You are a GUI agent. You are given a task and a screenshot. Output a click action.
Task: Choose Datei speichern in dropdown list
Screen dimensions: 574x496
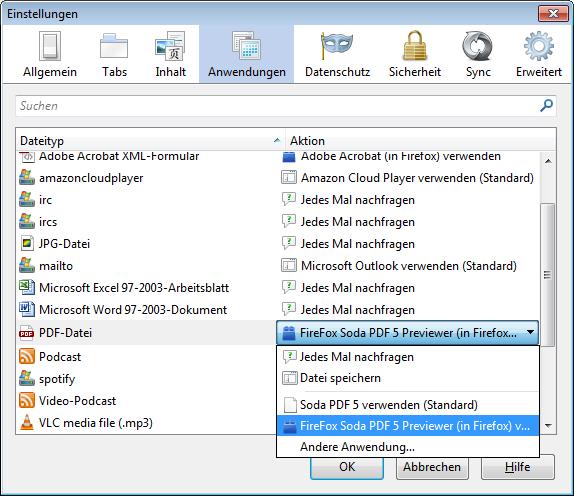(x=408, y=378)
